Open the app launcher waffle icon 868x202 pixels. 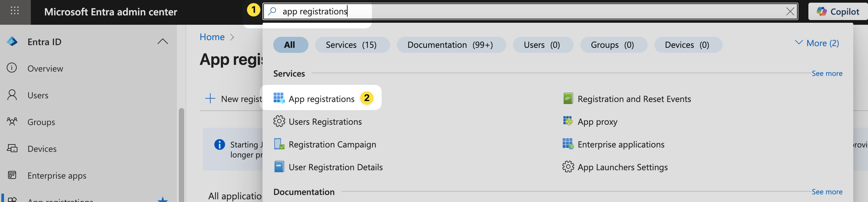click(x=15, y=11)
